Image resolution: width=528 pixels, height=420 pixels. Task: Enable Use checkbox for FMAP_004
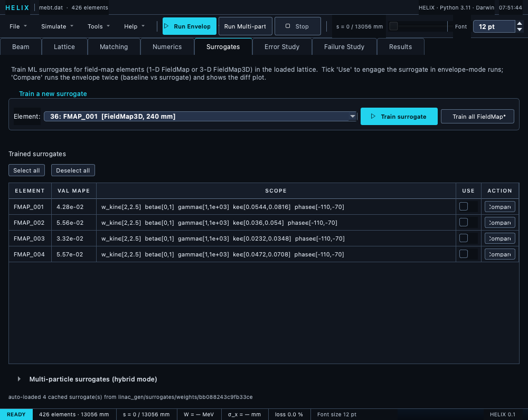[x=464, y=254]
